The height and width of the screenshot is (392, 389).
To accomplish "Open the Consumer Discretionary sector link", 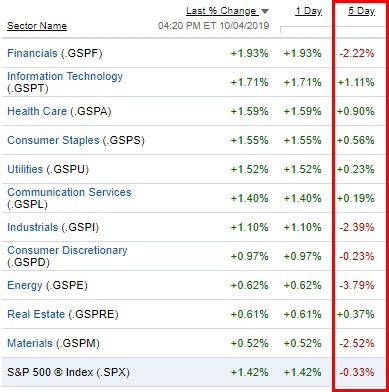I will click(x=67, y=250).
